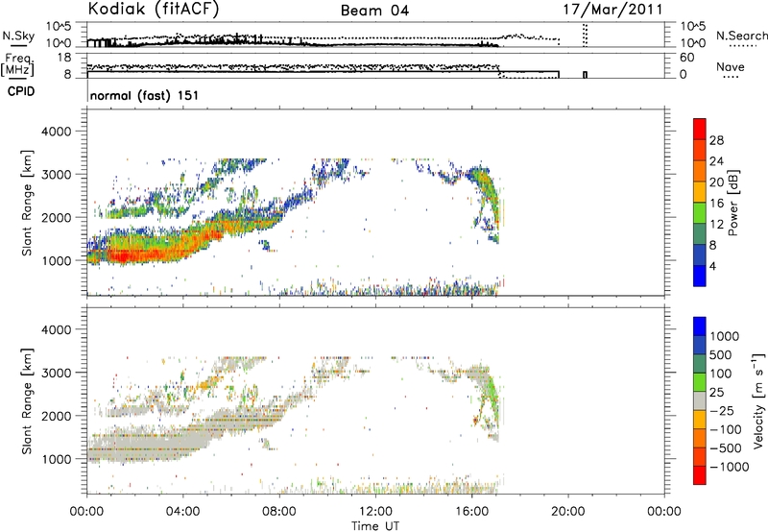Screen dimensions: 768x532
Task: Click the '-1000' velocity colorbar value
Action: 730,467
